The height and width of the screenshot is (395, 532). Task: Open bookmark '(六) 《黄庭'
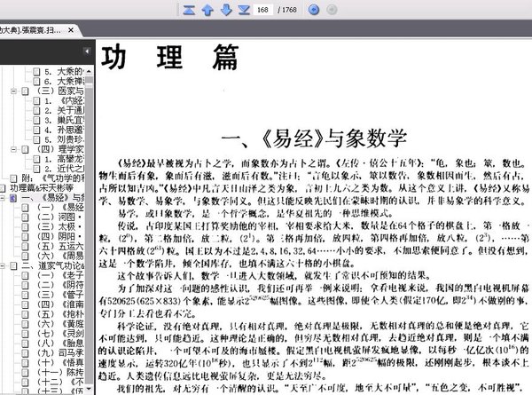[x=60, y=324]
